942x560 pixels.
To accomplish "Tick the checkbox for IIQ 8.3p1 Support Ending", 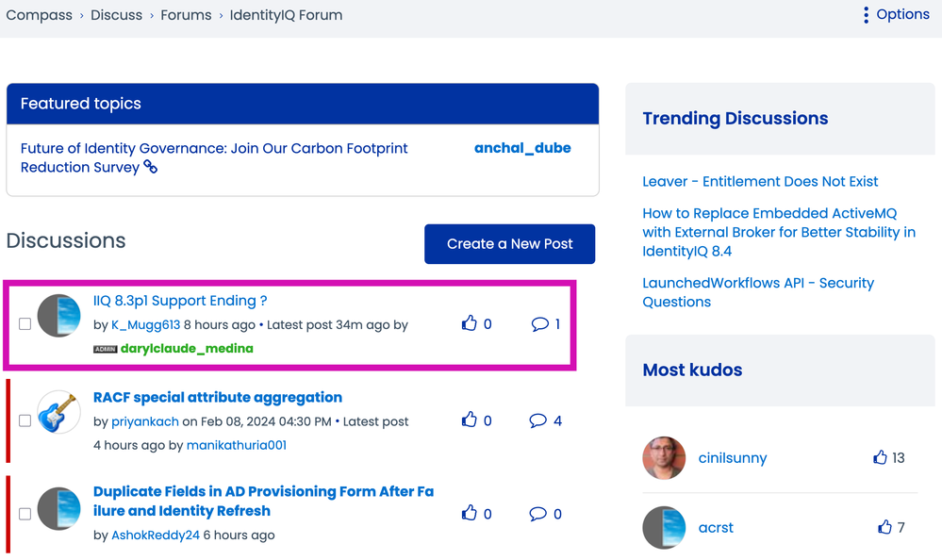I will (25, 323).
